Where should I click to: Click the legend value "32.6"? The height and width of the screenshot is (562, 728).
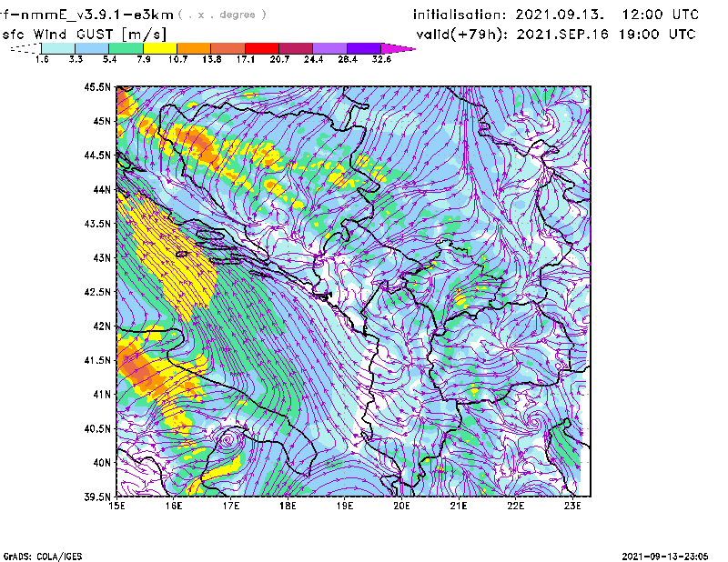(x=381, y=59)
